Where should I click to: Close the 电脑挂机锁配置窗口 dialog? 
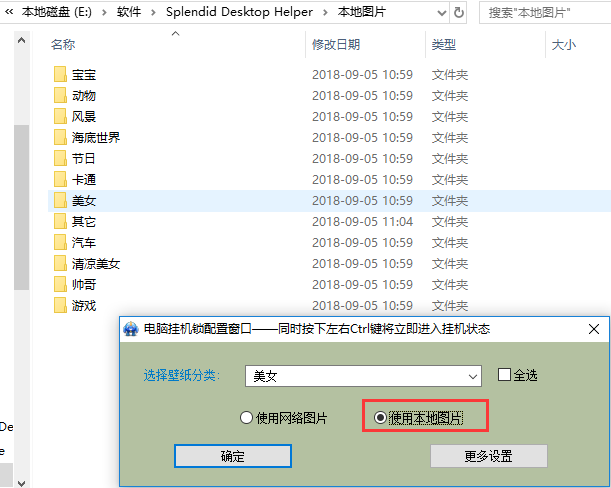pyautogui.click(x=594, y=329)
